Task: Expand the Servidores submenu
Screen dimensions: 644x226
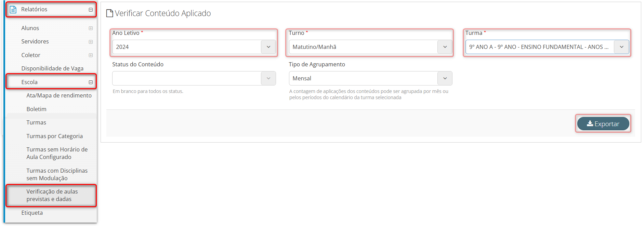Action: (91, 42)
